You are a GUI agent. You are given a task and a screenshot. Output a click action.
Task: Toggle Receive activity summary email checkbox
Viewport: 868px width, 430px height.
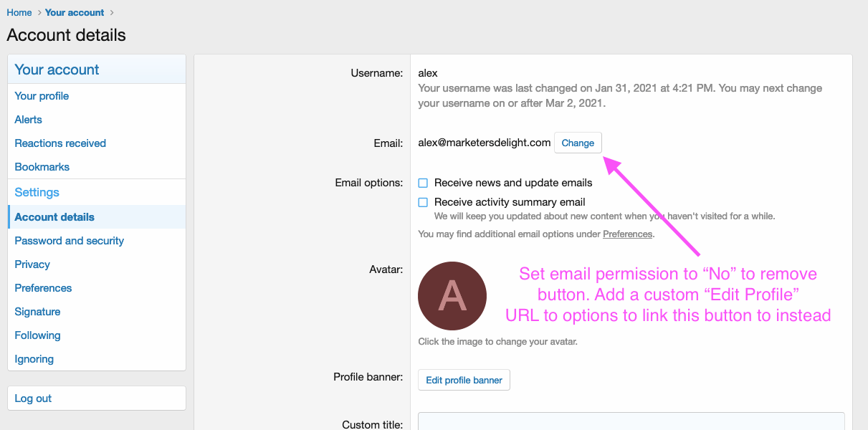click(423, 202)
